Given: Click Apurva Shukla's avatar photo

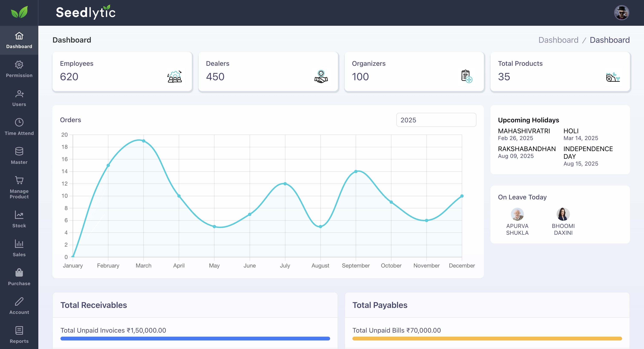Looking at the screenshot, I should 517,214.
